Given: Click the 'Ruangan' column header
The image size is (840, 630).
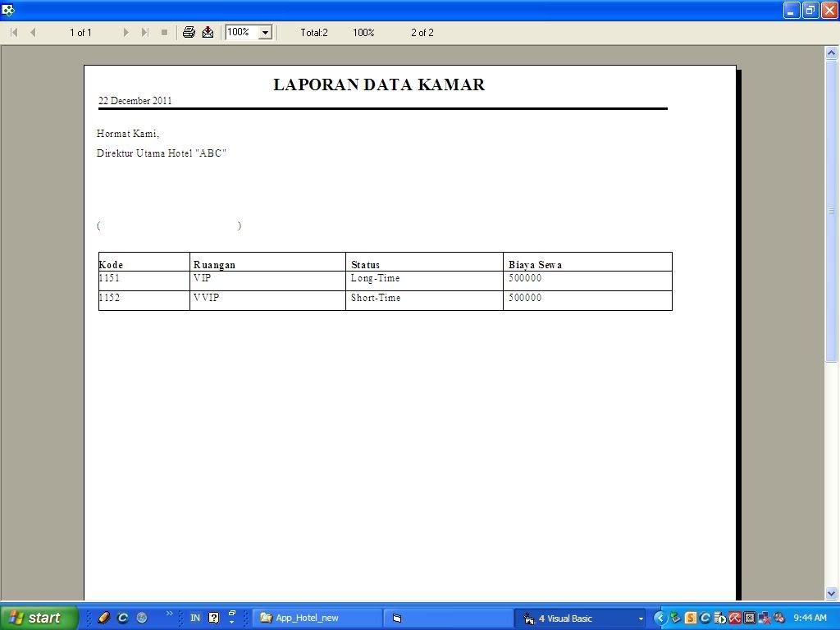Looking at the screenshot, I should (x=214, y=265).
